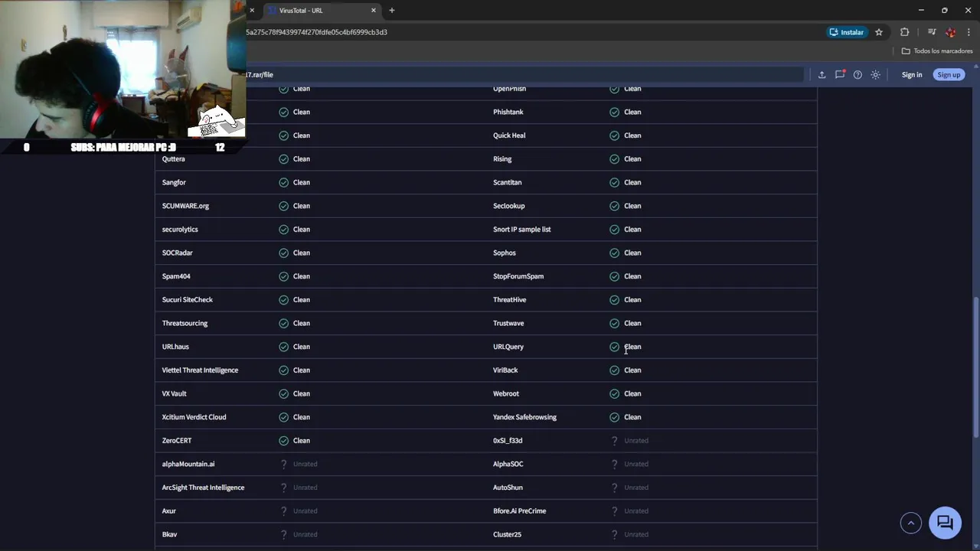Select the Snort IP sample list text
Image resolution: width=980 pixels, height=551 pixels.
(x=522, y=229)
